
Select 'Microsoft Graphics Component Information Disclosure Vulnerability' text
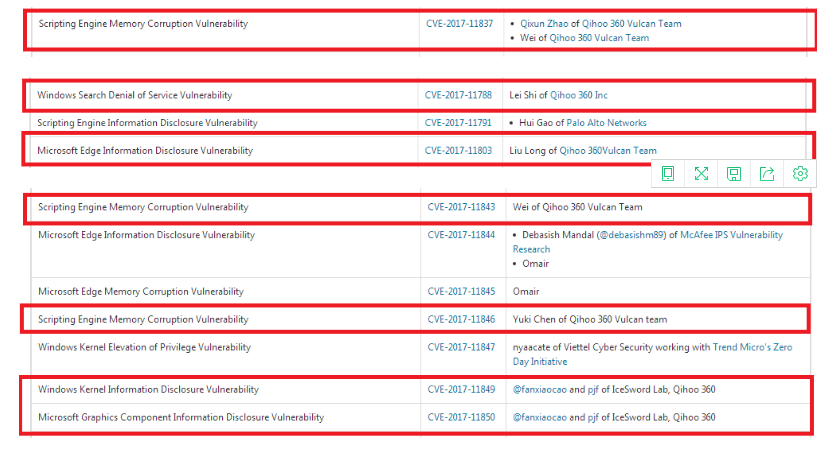point(181,417)
